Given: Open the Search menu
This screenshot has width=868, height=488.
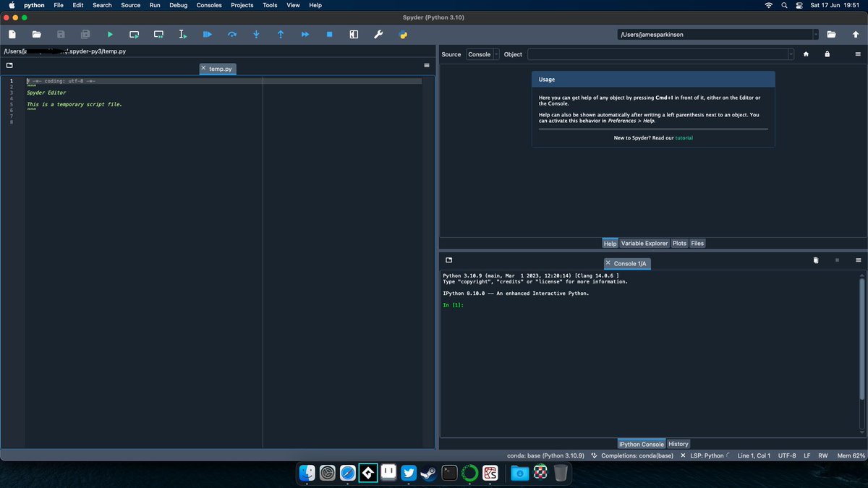Looking at the screenshot, I should 102,5.
